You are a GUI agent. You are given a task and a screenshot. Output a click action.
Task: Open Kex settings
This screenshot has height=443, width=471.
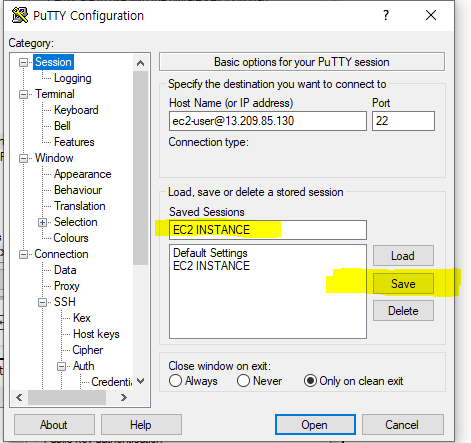[x=82, y=318]
